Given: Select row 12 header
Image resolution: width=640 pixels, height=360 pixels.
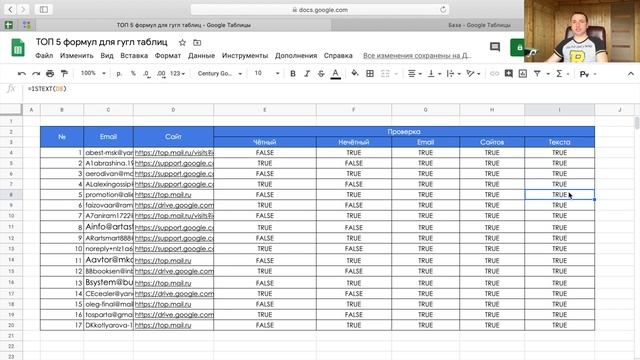Looking at the screenshot, I should tap(11, 238).
